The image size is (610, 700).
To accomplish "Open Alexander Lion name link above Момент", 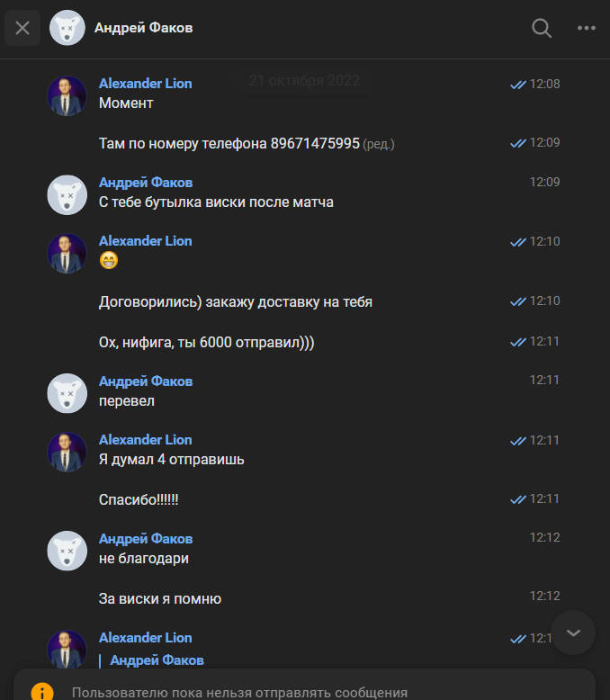I will (x=146, y=84).
